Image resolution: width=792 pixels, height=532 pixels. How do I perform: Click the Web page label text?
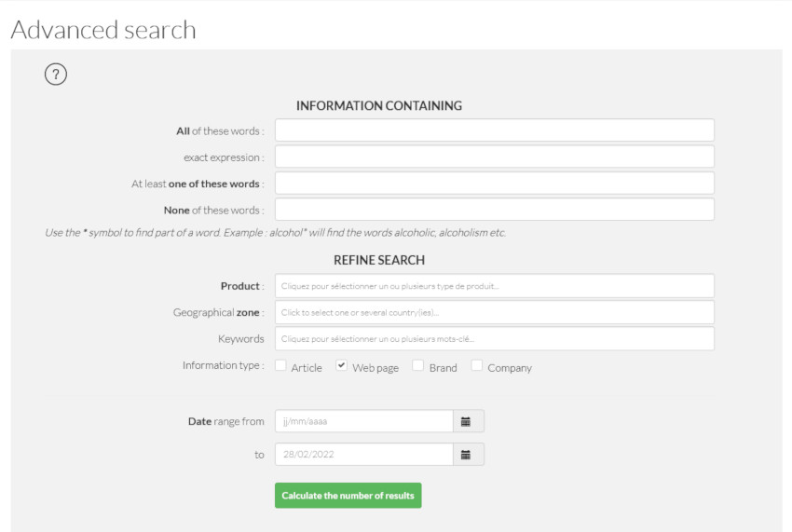pos(376,368)
